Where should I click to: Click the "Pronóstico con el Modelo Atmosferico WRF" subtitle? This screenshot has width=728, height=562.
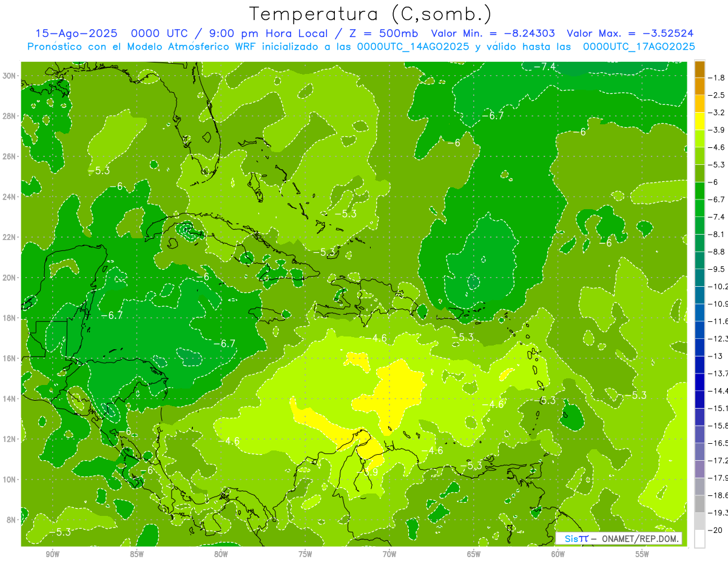click(x=143, y=47)
